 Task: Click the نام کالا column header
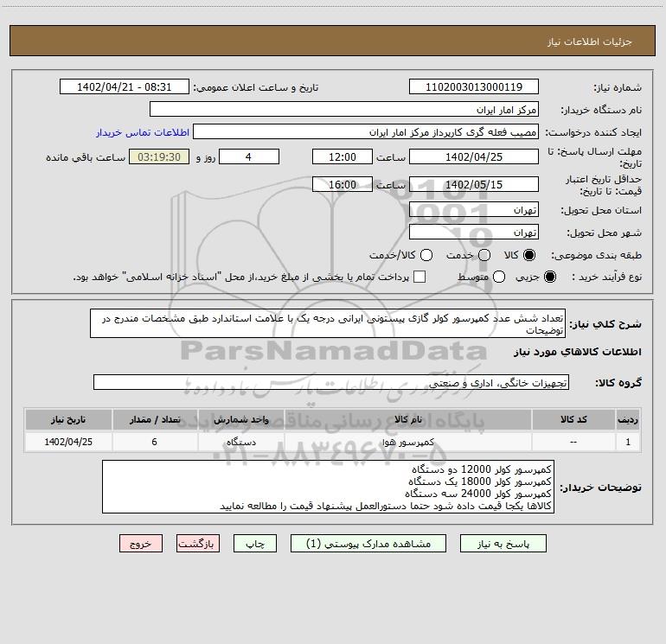tap(407, 419)
